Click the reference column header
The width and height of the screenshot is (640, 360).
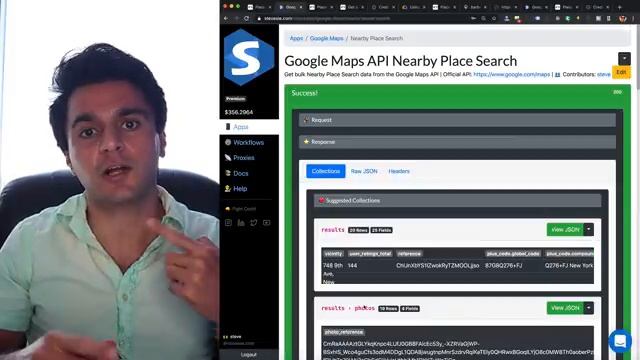click(x=409, y=254)
